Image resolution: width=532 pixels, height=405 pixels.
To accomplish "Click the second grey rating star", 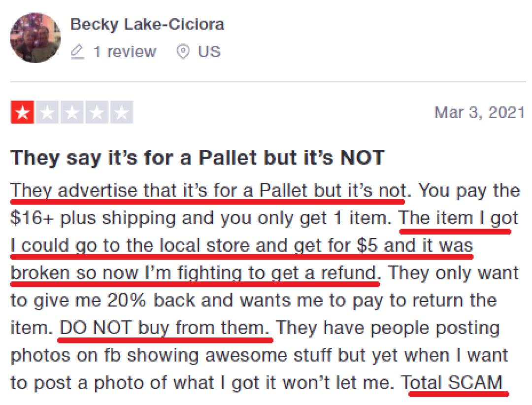I will pos(47,113).
